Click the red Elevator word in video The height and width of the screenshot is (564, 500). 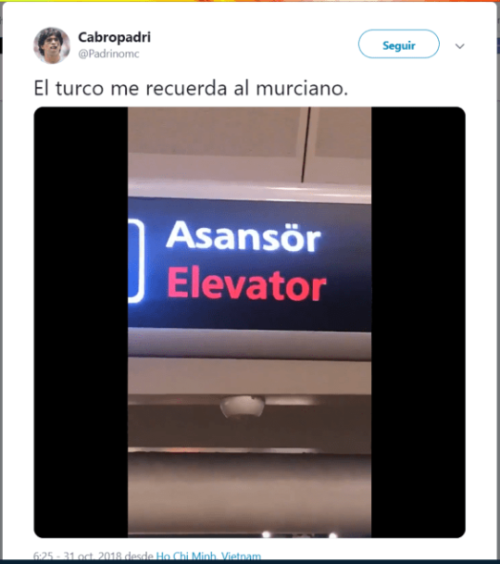[x=247, y=285]
